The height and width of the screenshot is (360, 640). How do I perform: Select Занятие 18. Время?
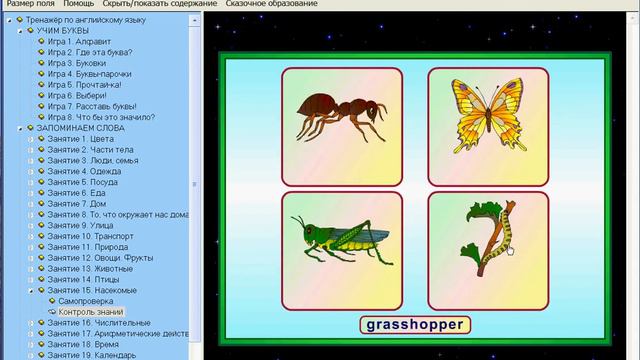coord(83,345)
